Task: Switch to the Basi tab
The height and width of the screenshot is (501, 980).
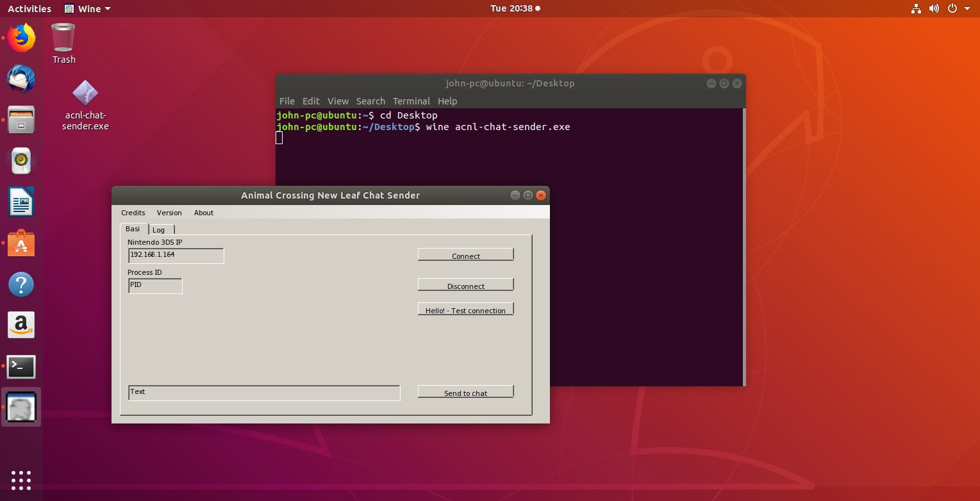Action: (x=134, y=229)
